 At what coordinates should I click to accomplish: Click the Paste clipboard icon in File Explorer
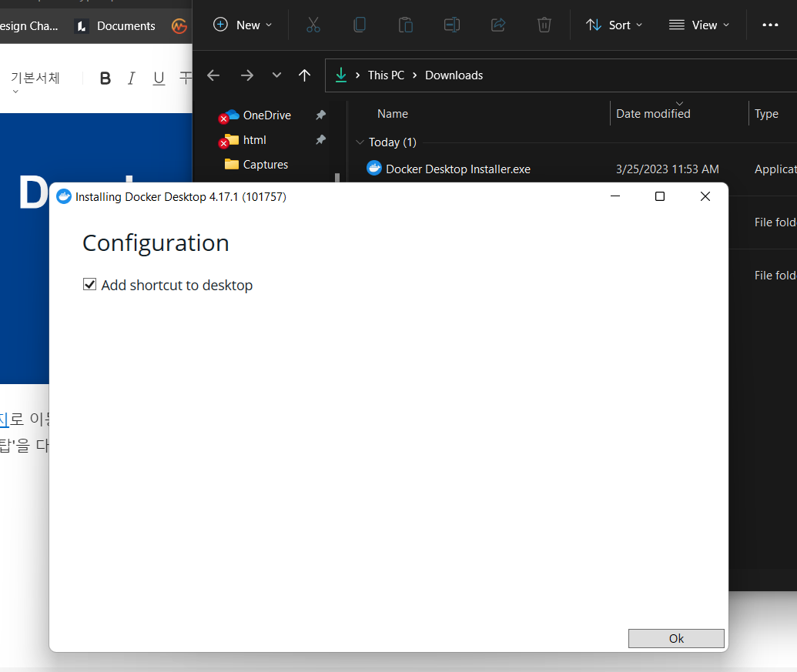click(406, 25)
